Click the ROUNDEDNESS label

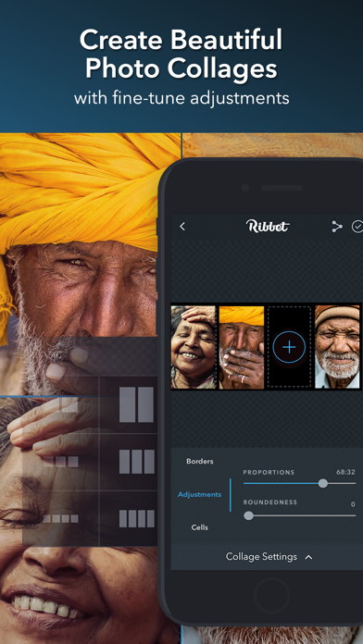pos(270,502)
